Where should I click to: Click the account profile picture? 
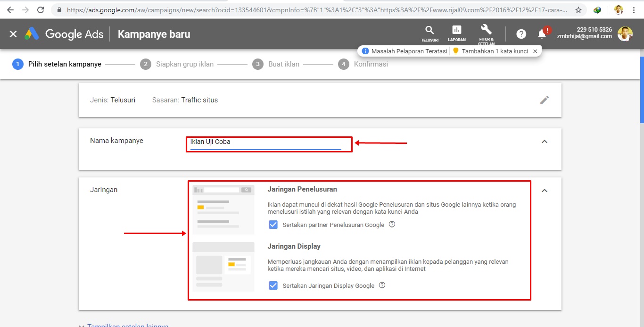click(x=625, y=34)
